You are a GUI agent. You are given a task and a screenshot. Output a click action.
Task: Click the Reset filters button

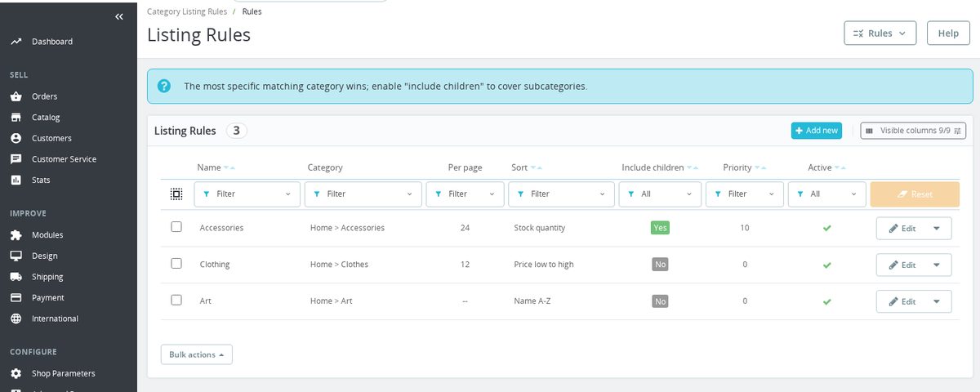[915, 194]
